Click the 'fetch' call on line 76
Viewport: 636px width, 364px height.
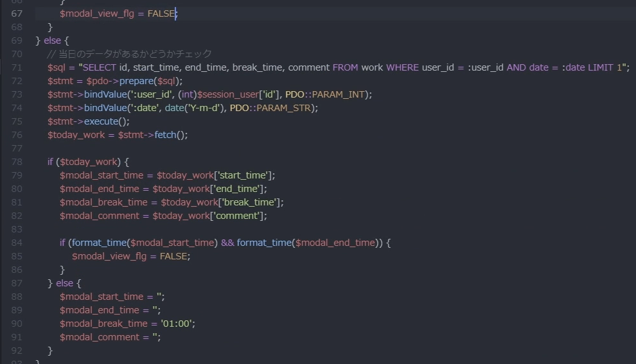point(166,135)
